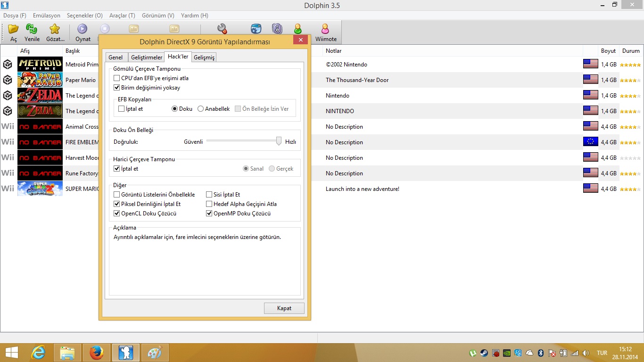
Task: Click the Paint palette icon in taskbar
Action: click(155, 353)
